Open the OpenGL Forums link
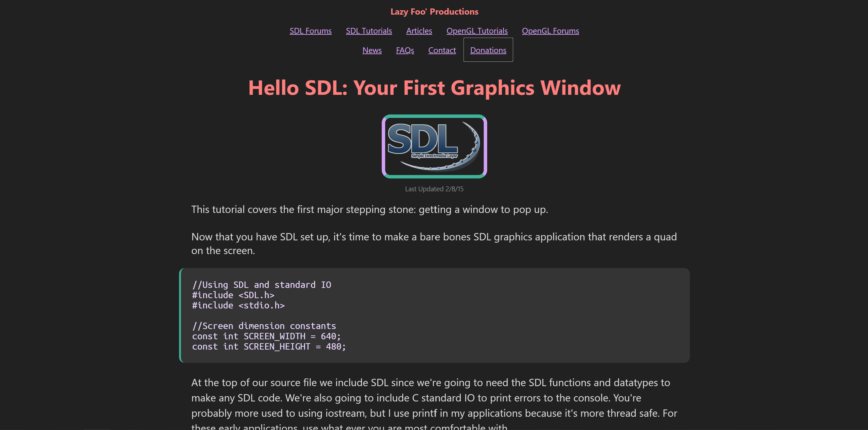 pos(550,31)
